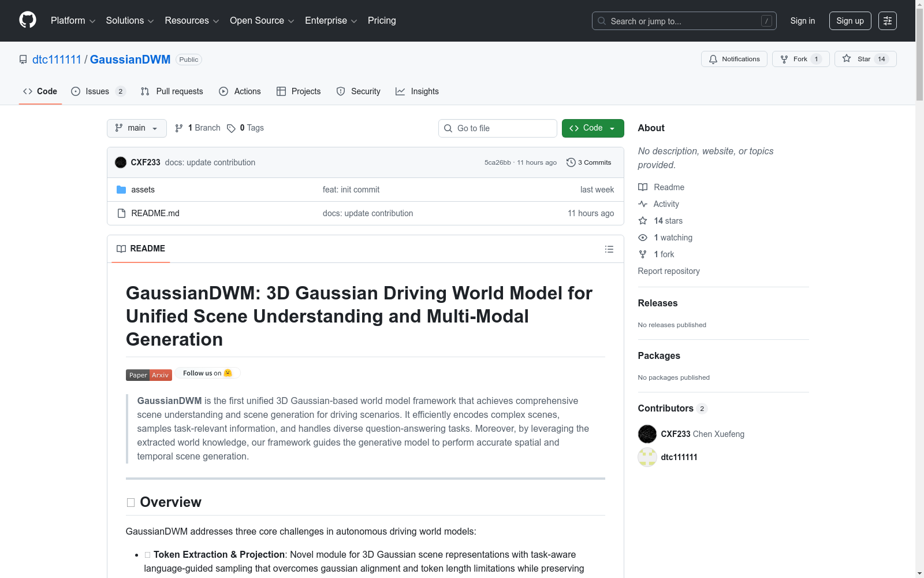
Task: Expand the Open Source menu
Action: (262, 21)
